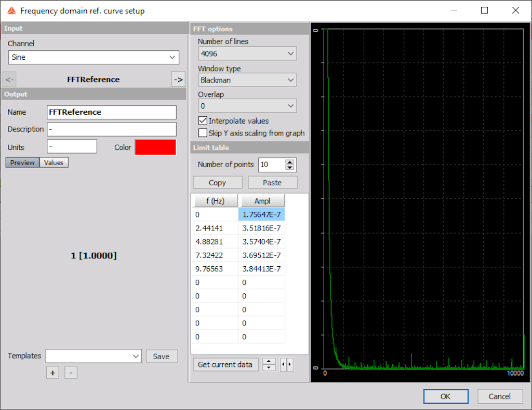Decrease Number of points with down spinner
This screenshot has height=410, width=532.
coord(289,168)
